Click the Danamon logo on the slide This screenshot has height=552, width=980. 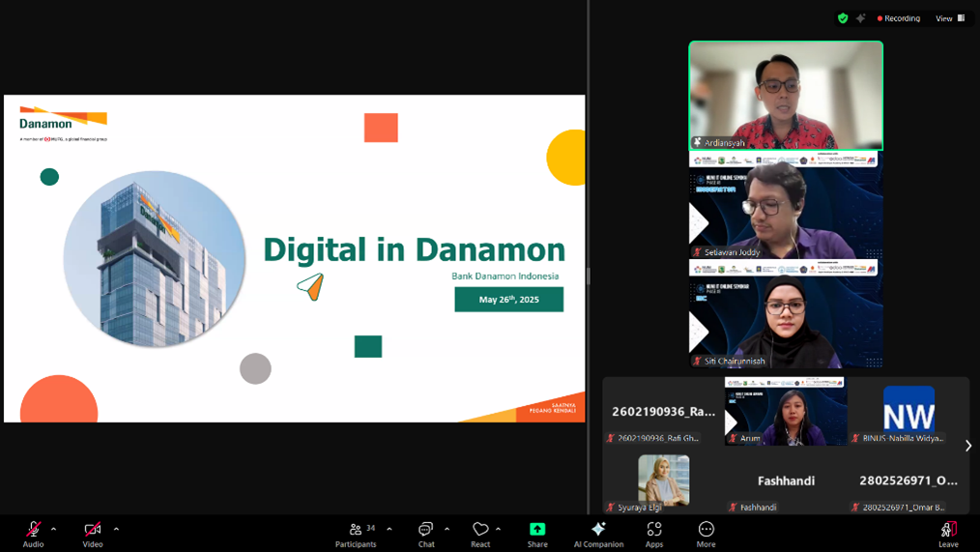(x=63, y=124)
